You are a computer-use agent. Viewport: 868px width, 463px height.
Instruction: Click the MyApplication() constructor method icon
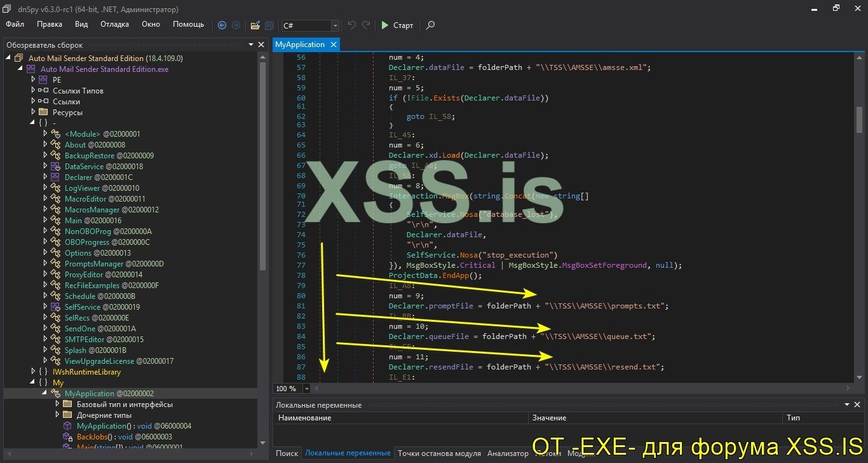(67, 425)
